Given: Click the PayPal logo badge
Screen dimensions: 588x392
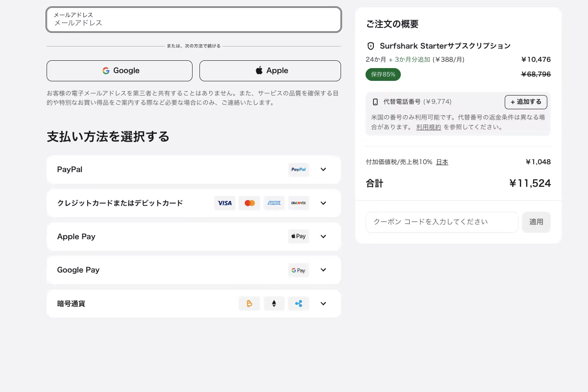Looking at the screenshot, I should [298, 170].
